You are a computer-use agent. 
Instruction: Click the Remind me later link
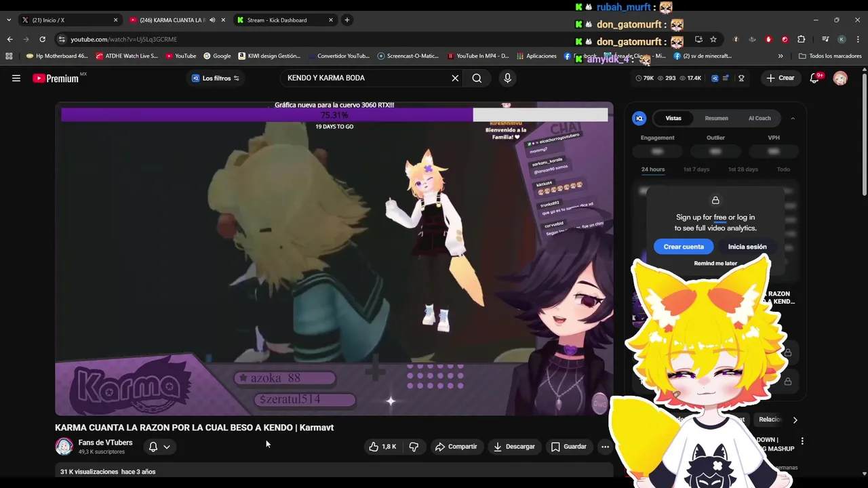[715, 264]
